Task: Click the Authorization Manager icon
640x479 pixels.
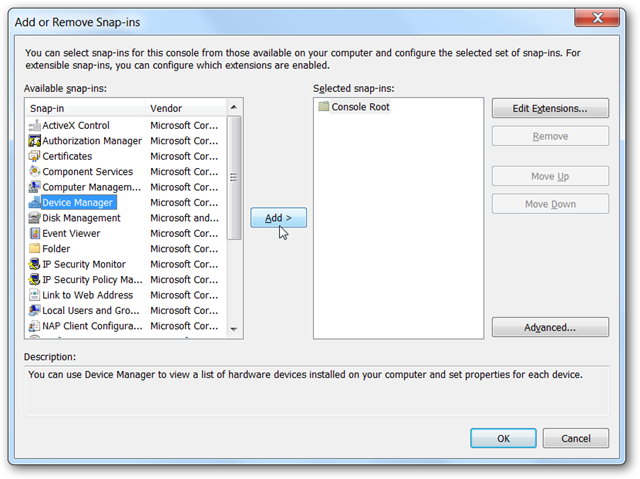Action: [x=35, y=141]
